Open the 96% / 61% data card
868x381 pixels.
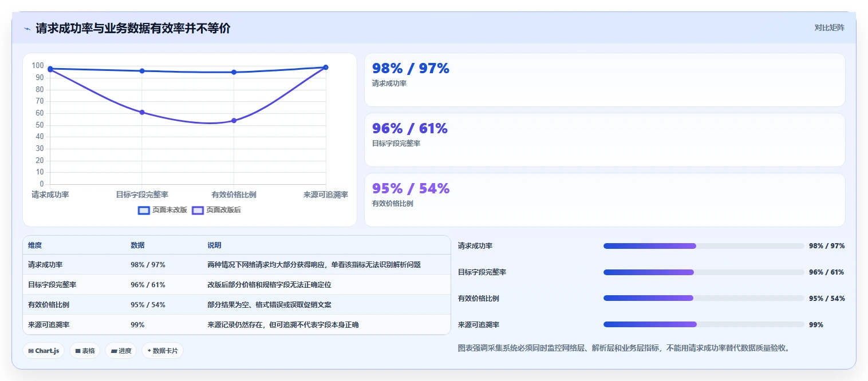[605, 140]
